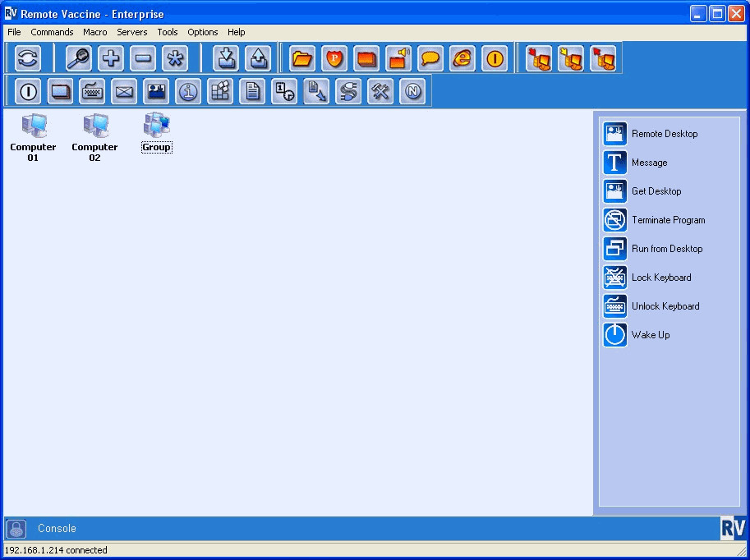
Task: Click the orange shield P icon
Action: [334, 58]
